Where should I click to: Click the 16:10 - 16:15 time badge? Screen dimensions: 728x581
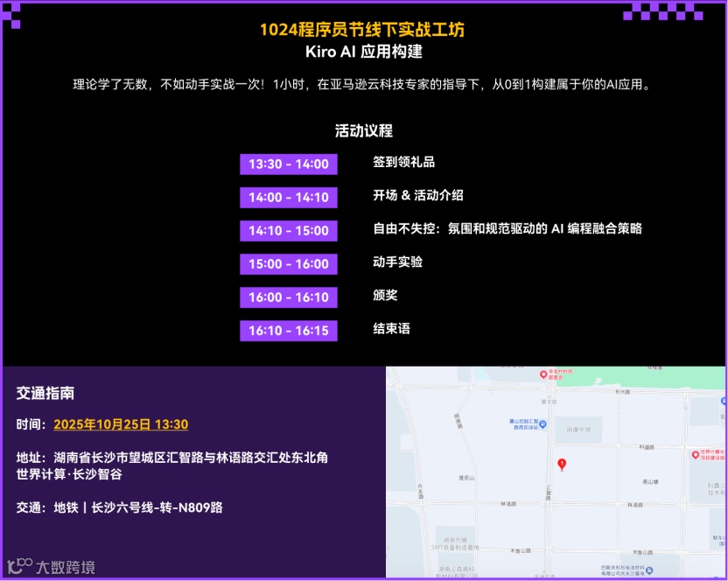click(289, 331)
